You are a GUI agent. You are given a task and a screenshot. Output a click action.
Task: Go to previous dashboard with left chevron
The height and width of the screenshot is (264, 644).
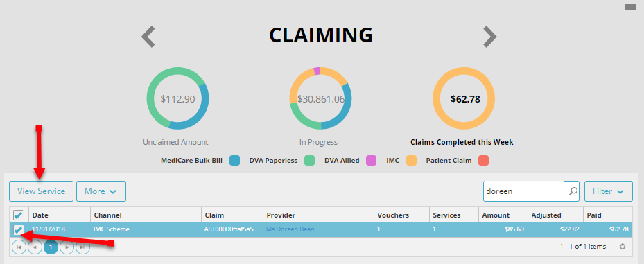[148, 37]
